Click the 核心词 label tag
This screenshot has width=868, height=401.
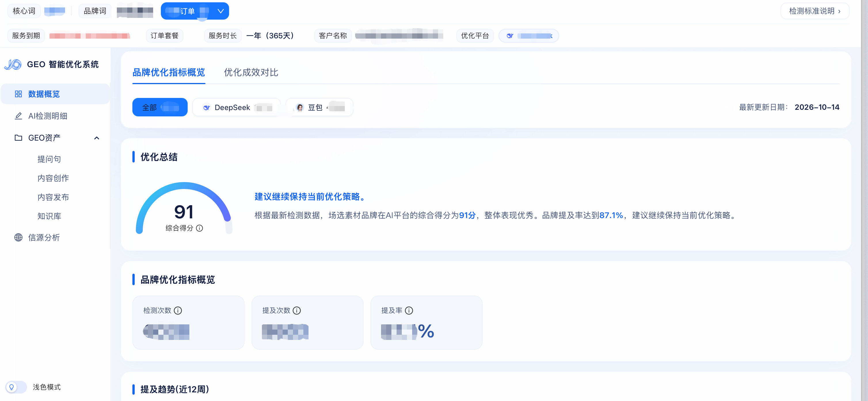24,11
